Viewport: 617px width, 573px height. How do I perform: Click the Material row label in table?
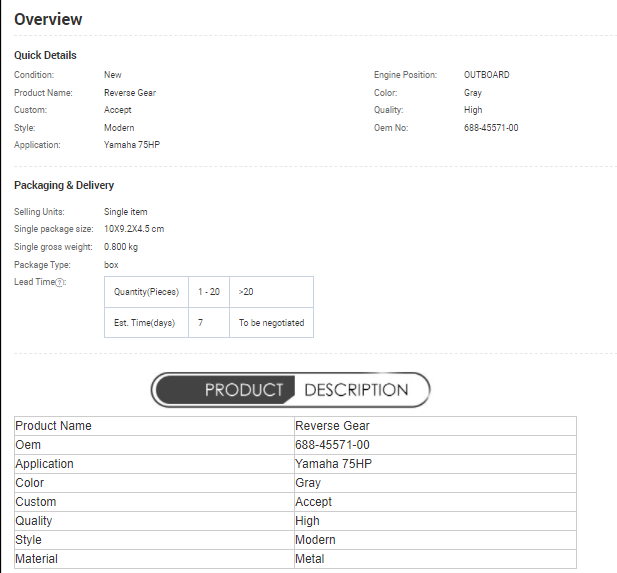(37, 559)
